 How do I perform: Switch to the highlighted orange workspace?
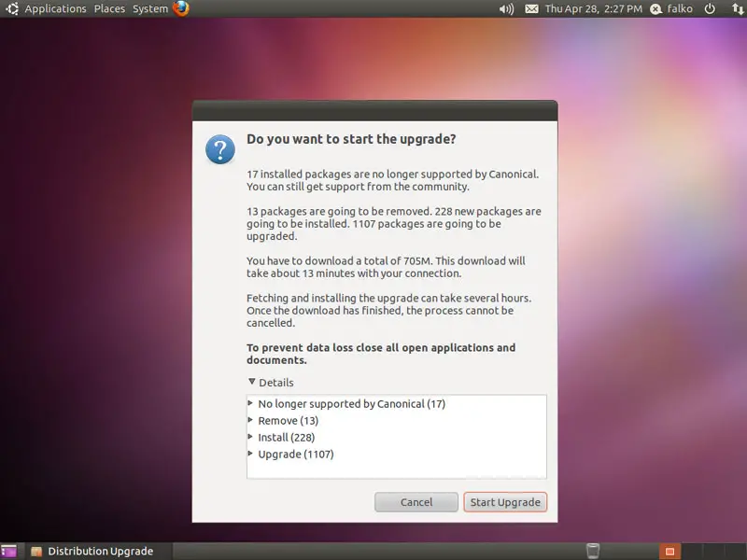point(669,552)
